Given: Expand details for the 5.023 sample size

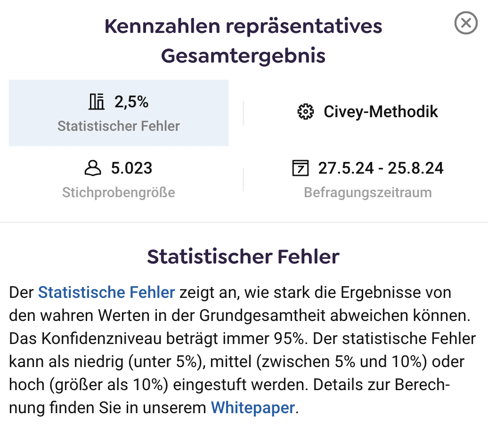Looking at the screenshot, I should [x=118, y=179].
